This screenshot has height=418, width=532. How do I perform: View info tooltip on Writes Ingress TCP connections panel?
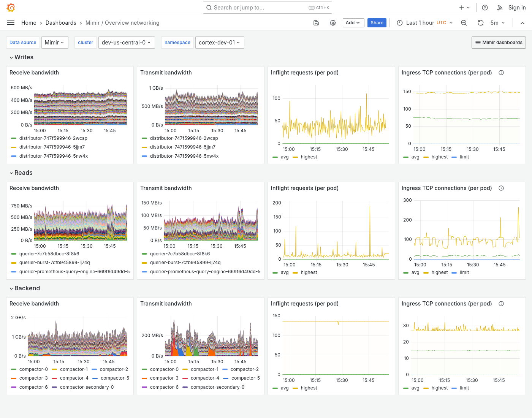pos(501,72)
